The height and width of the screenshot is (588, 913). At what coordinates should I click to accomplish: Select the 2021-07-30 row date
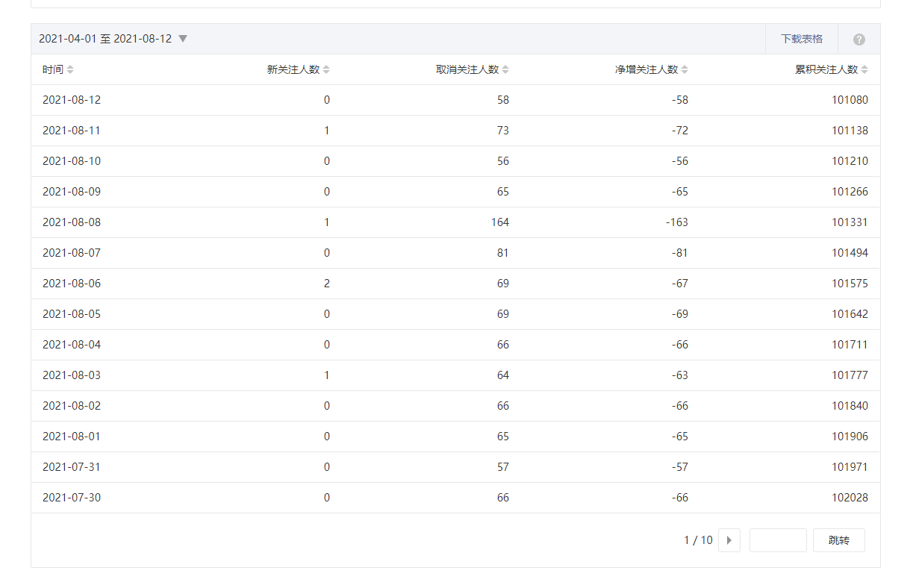pos(72,498)
